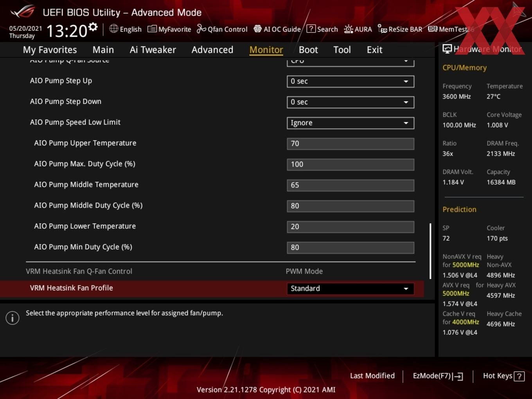Click the info icon in help area
Viewport: 532px width, 399px height.
(13, 318)
